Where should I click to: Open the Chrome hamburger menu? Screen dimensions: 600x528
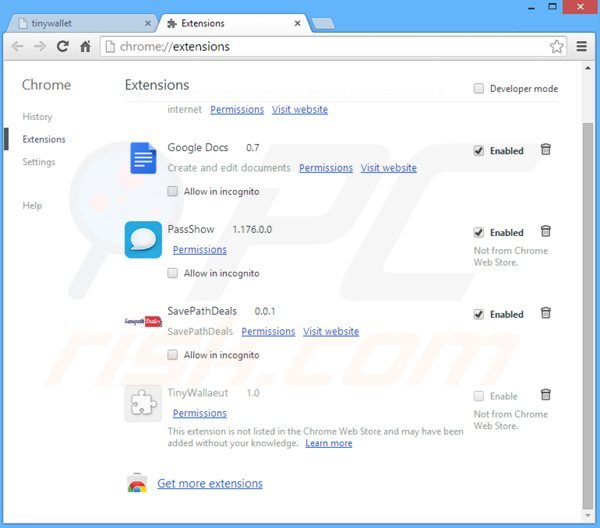click(582, 46)
